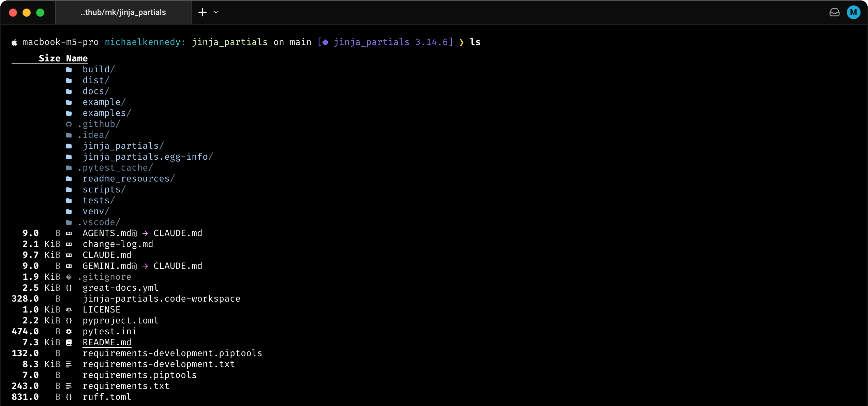
Task: Click the requirements-development.txt file name
Action: 159,364
